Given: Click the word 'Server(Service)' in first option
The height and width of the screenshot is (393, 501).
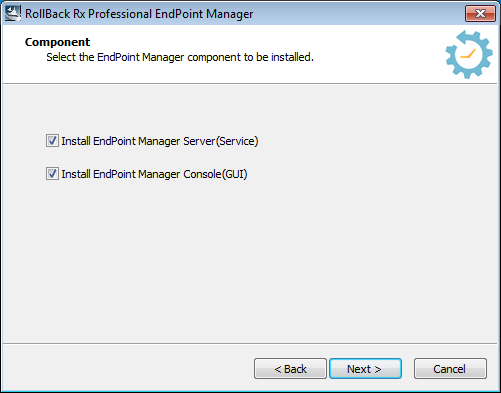Looking at the screenshot, I should 221,141.
